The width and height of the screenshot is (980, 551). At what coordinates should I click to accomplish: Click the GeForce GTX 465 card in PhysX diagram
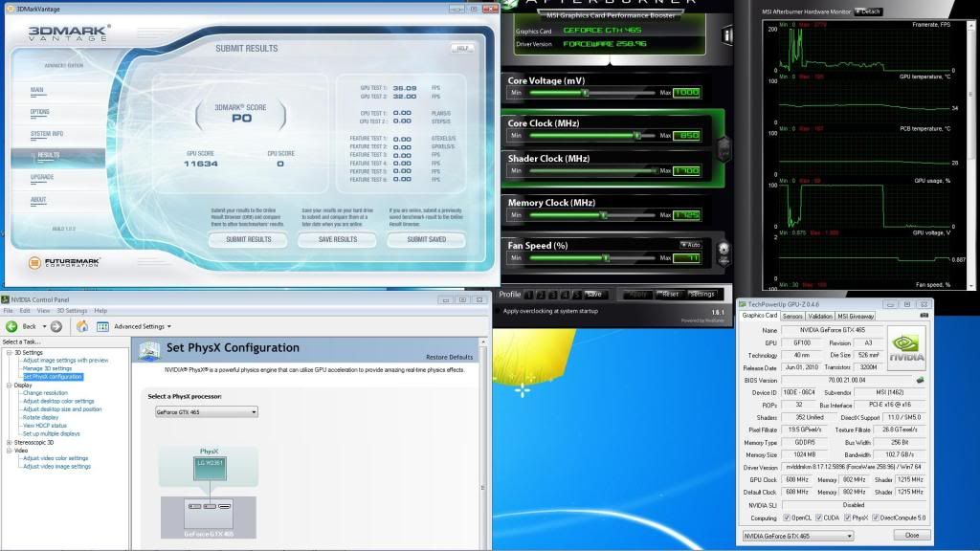click(x=209, y=518)
